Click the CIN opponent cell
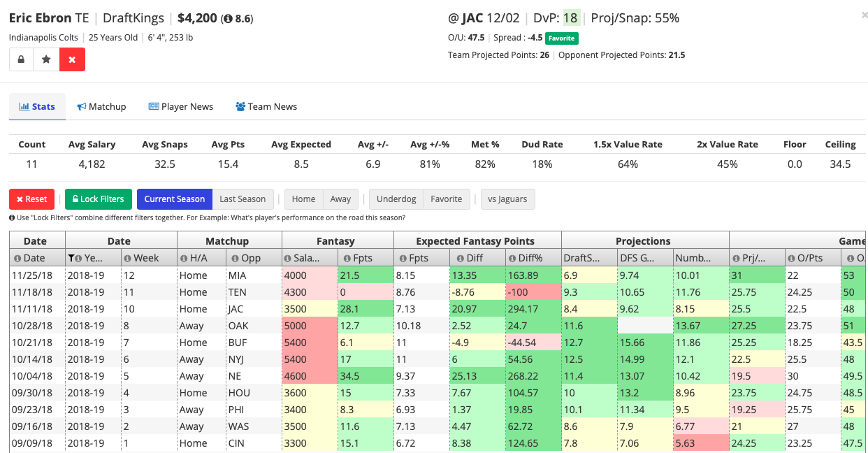Screen dimensions: 868x453 [x=254, y=443]
